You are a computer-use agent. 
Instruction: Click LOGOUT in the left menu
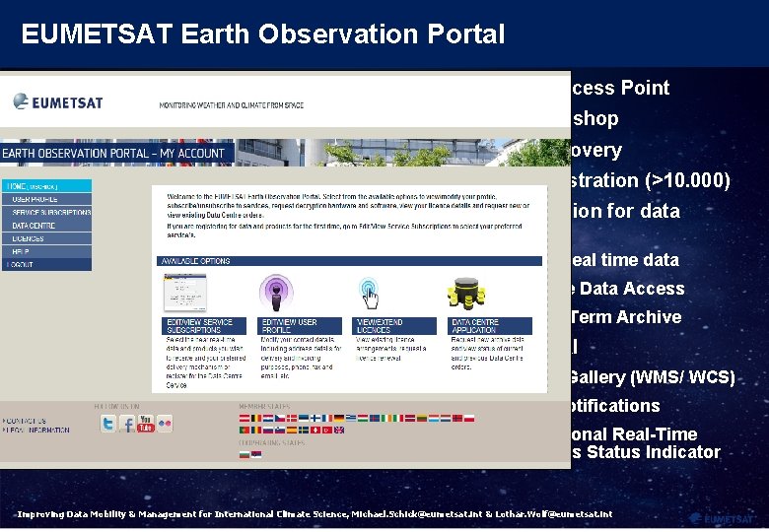46,264
